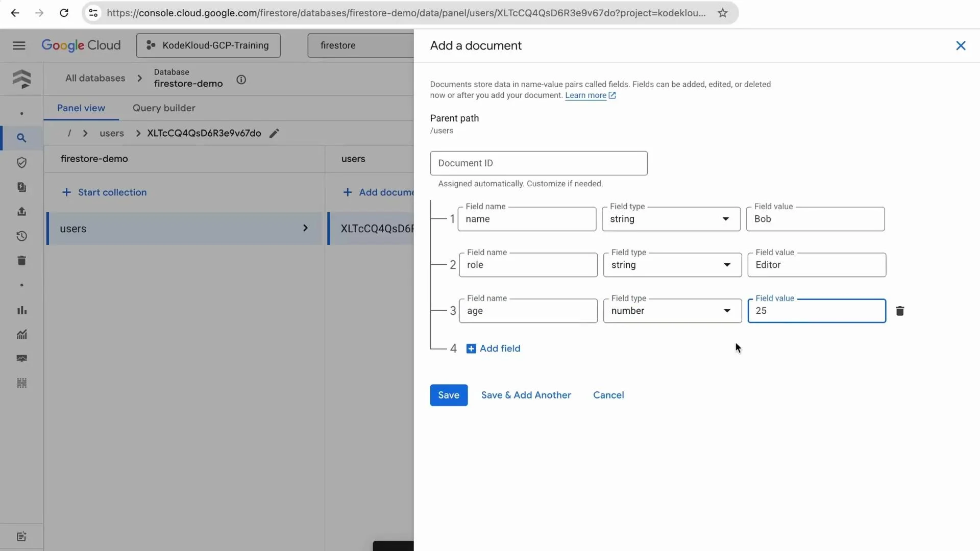Viewport: 980px width, 551px height.
Task: Open the hamburger navigation menu
Action: pos(19,45)
